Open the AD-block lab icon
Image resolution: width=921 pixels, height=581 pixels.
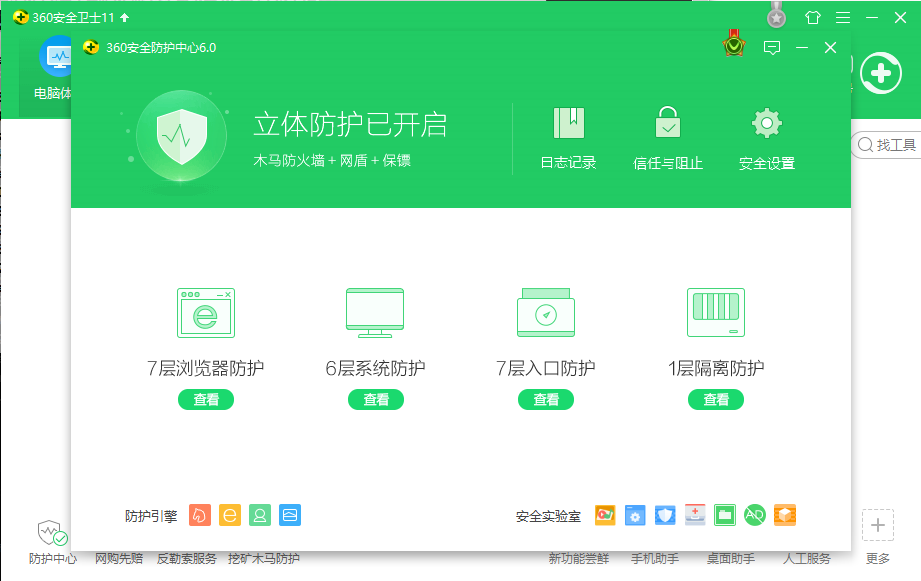click(x=755, y=515)
